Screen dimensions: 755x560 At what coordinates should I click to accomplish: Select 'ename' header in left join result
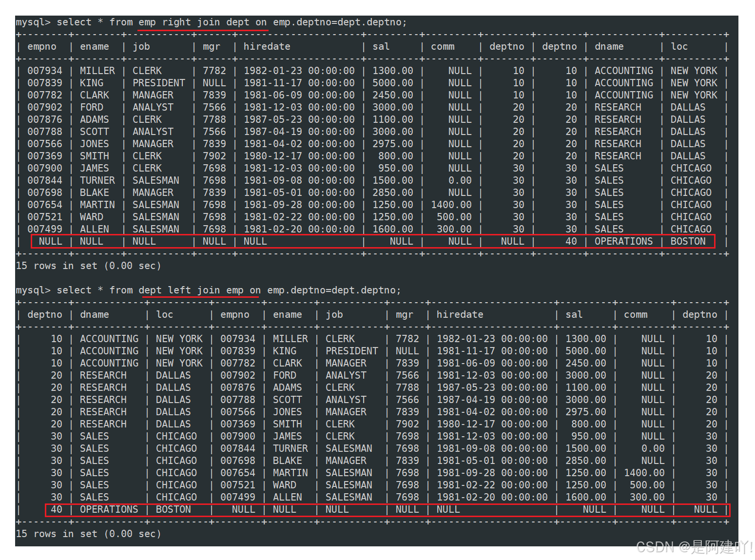click(288, 315)
